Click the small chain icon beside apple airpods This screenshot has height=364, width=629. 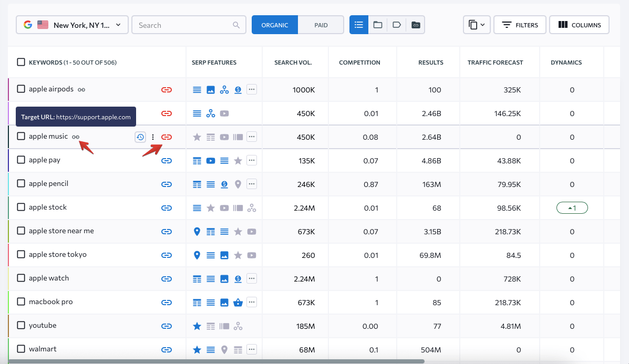click(81, 90)
